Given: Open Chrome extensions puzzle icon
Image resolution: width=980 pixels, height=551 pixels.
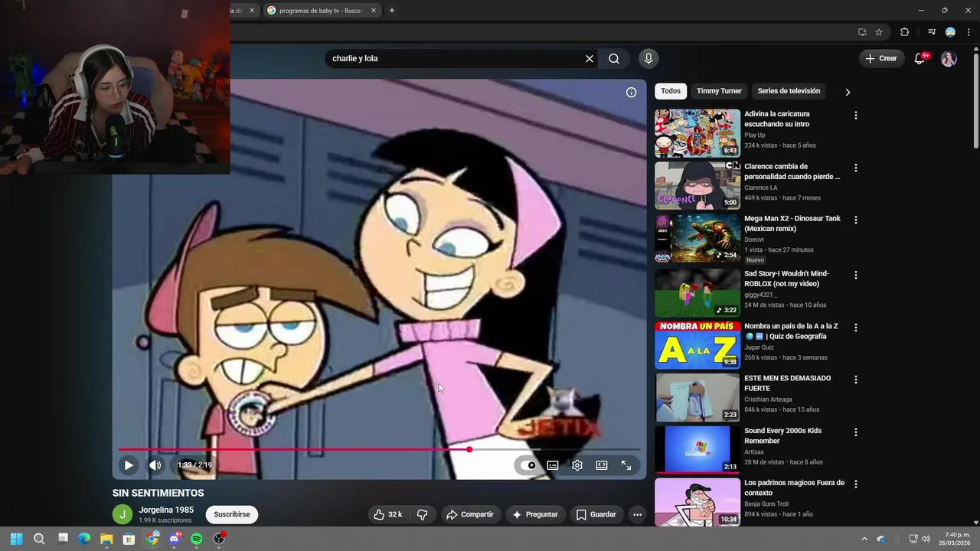Looking at the screenshot, I should click(x=905, y=32).
